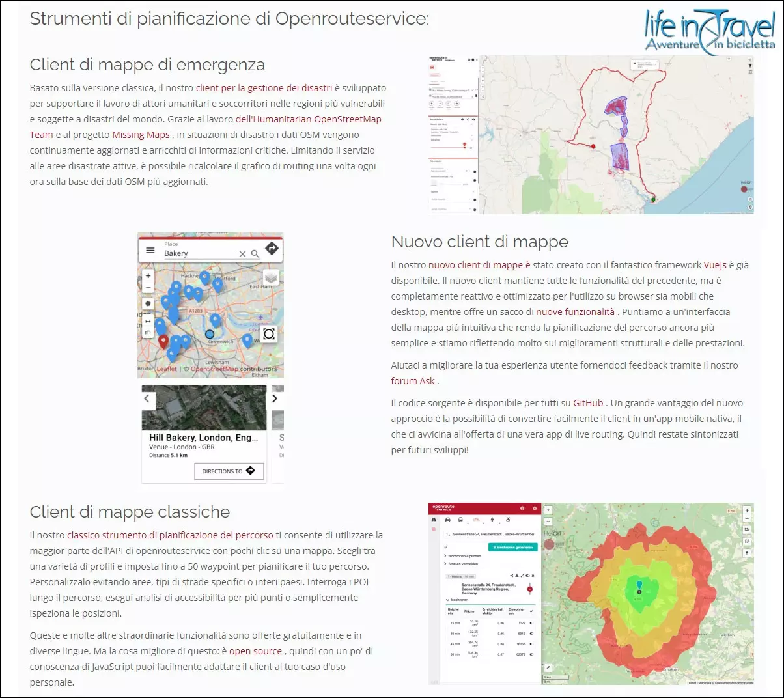Collapse the Isochronen results table
This screenshot has width=784, height=698.
point(456,600)
